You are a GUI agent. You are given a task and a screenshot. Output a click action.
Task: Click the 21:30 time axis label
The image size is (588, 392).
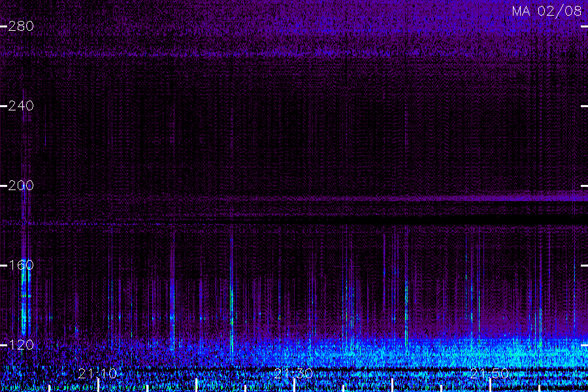coord(293,373)
